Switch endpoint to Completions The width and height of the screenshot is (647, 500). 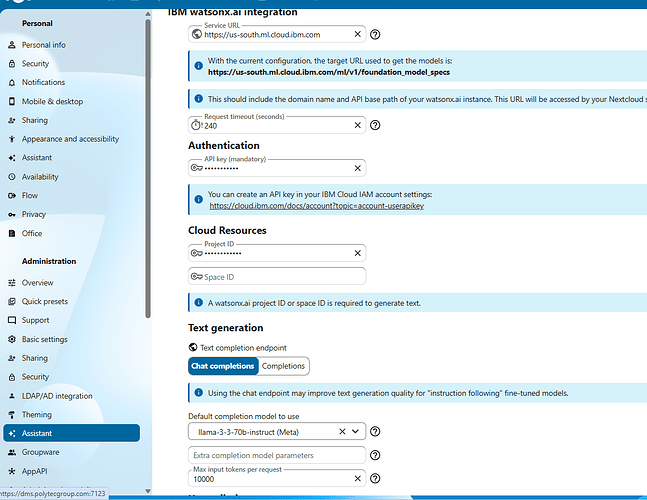click(283, 366)
